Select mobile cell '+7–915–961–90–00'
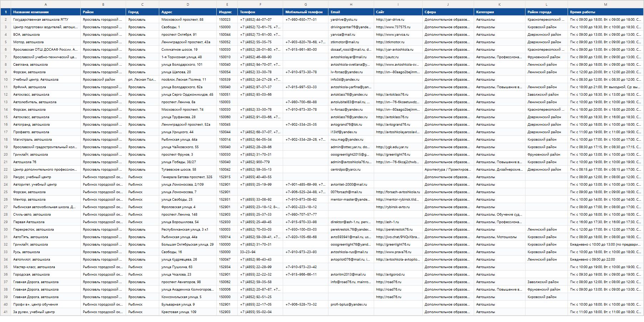 [306, 50]
